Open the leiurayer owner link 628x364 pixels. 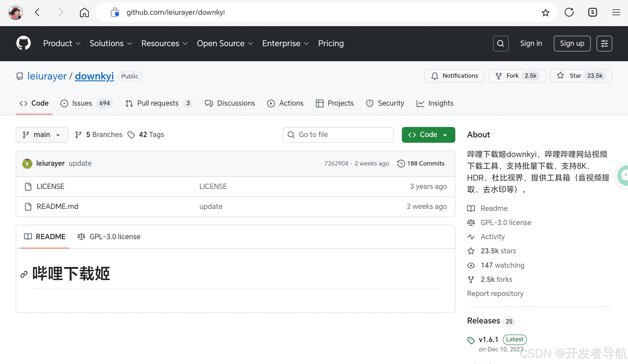coord(47,76)
